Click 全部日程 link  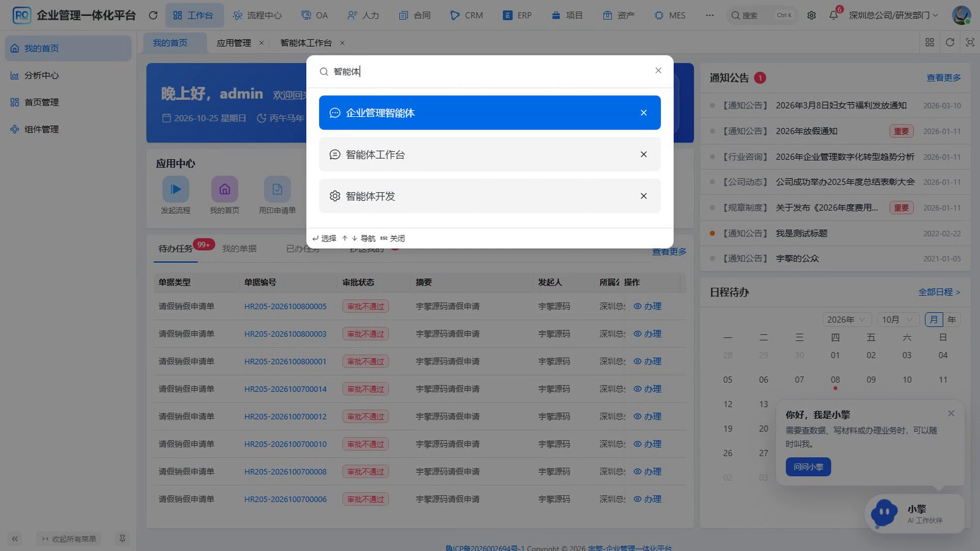coord(939,292)
